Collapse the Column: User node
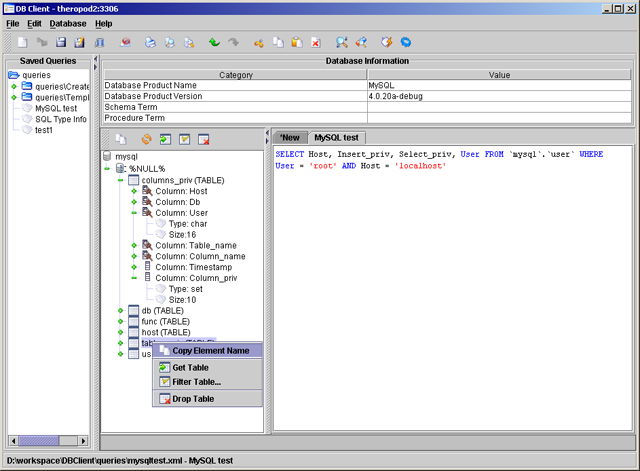 click(x=134, y=213)
